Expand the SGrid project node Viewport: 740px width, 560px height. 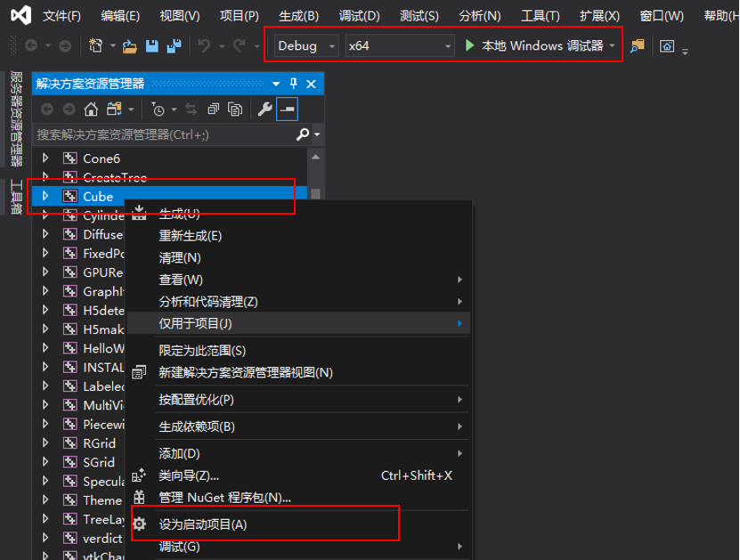click(45, 462)
